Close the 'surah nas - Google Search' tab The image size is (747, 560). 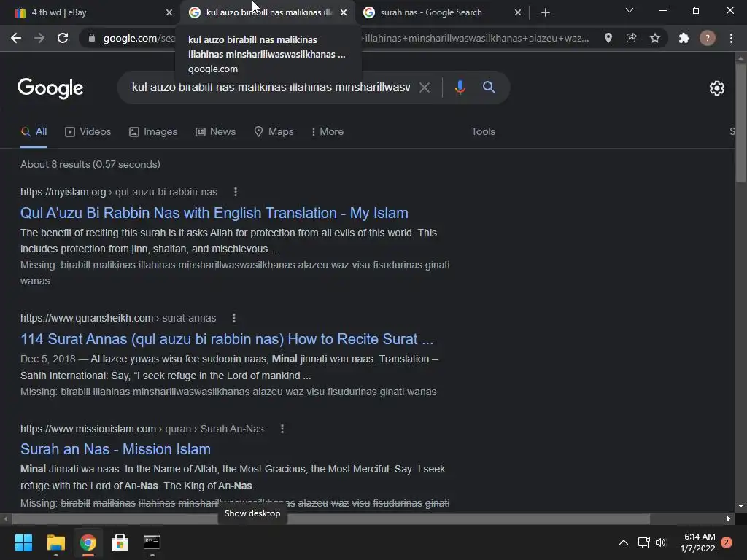(x=518, y=12)
